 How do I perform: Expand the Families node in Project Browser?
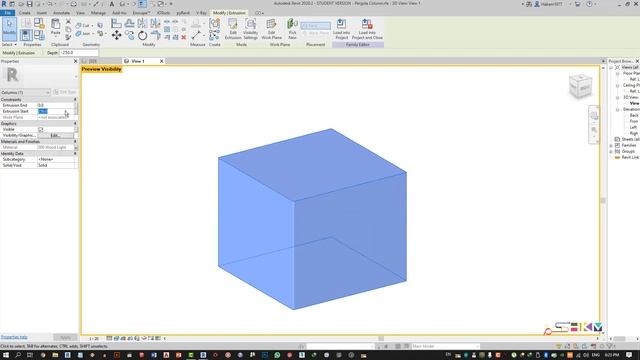coord(611,145)
